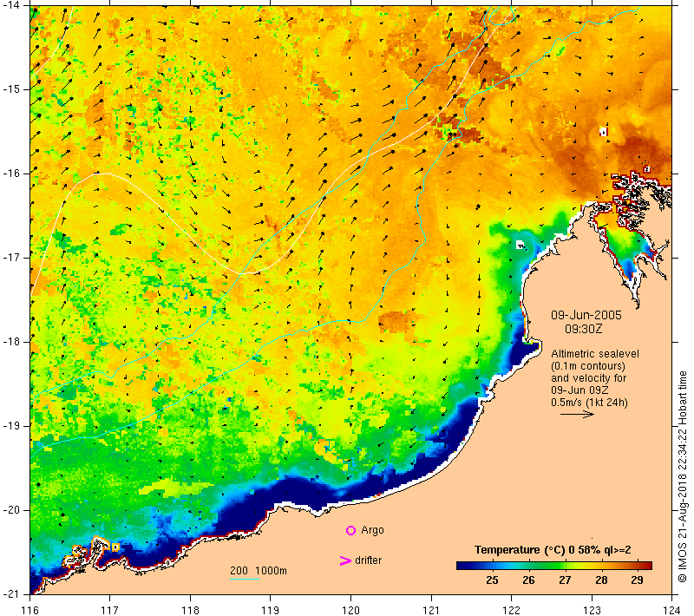
Task: Click the '118' longitude axis label
Action: click(190, 610)
